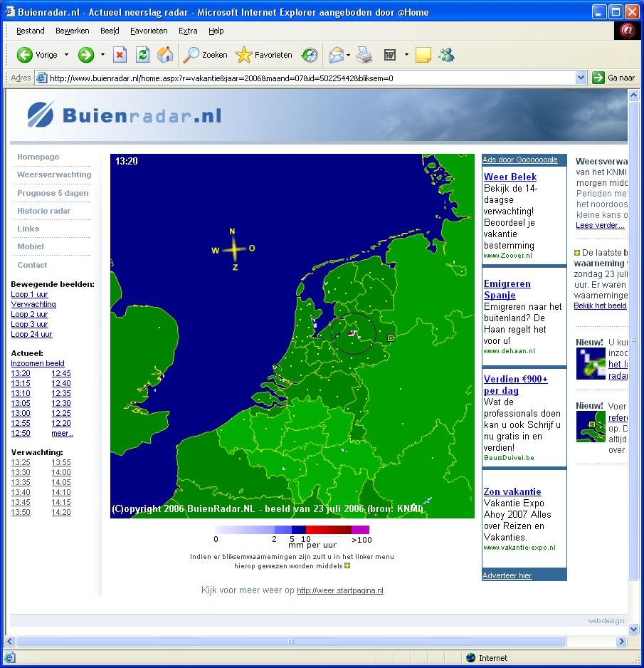The height and width of the screenshot is (668, 644).
Task: Open the Bewerken menu
Action: (x=73, y=31)
